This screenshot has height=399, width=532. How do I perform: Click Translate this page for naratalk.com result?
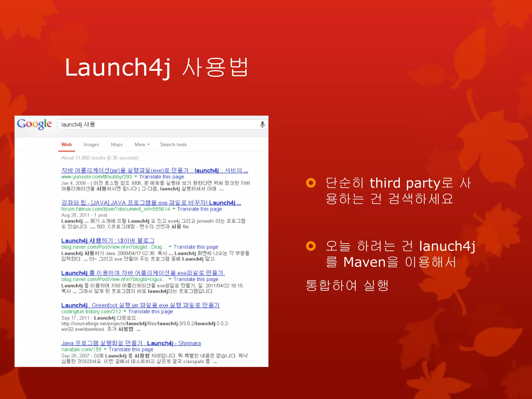click(131, 349)
